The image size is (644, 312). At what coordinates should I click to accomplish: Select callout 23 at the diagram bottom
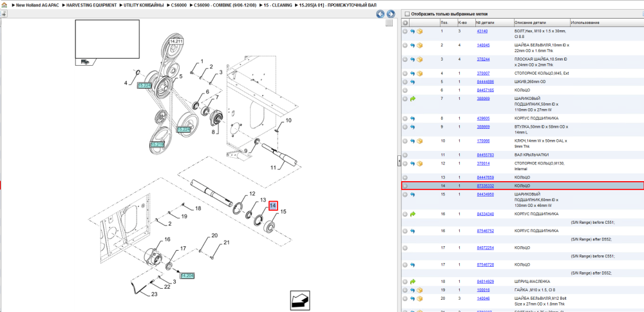pyautogui.click(x=154, y=294)
